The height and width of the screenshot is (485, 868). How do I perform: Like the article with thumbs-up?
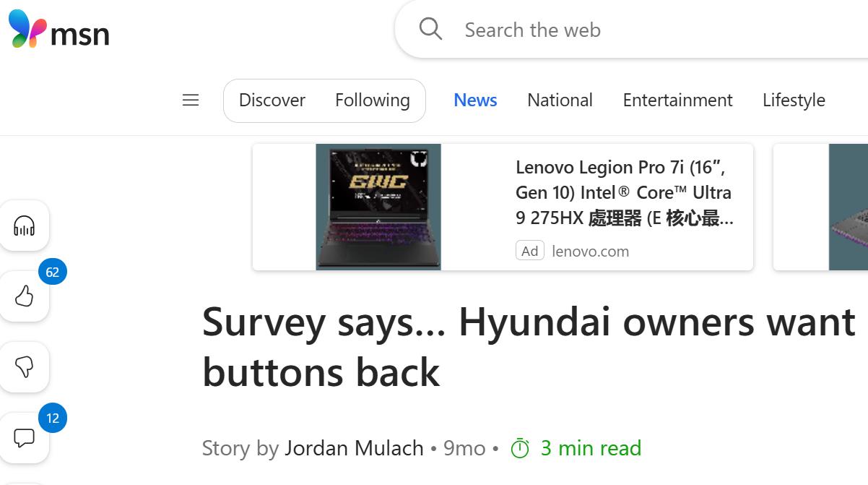[x=25, y=296]
